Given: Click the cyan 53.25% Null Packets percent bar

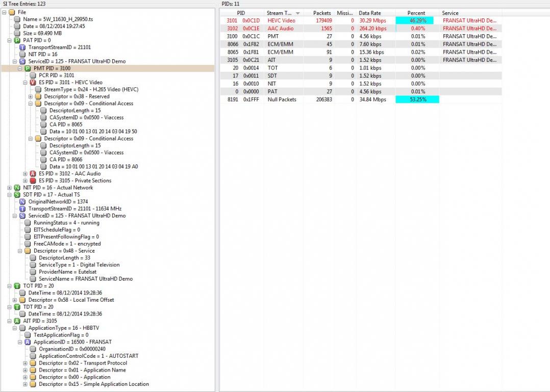Looking at the screenshot, I should point(417,100).
